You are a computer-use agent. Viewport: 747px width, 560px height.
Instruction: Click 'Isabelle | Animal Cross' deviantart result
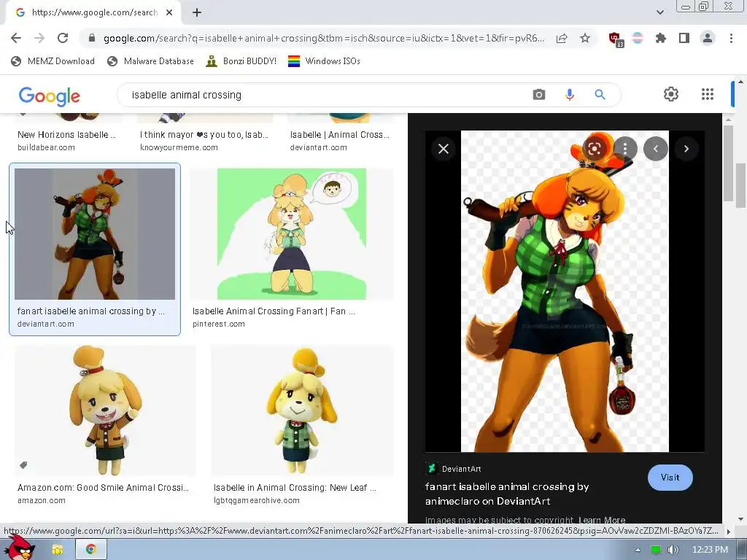pyautogui.click(x=340, y=135)
